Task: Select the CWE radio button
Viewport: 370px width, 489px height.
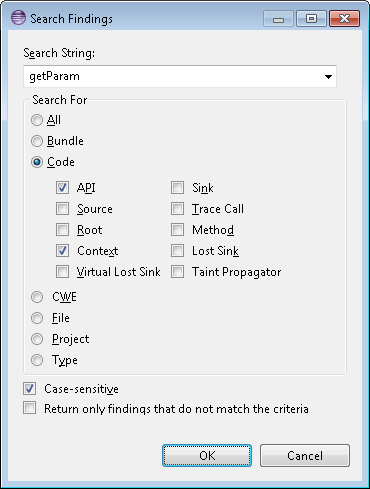Action: click(37, 297)
